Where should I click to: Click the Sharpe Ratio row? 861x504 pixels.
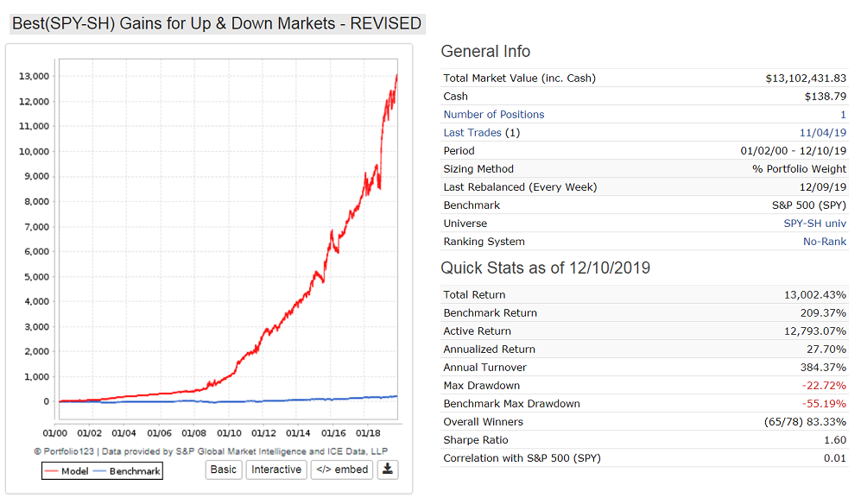point(644,440)
